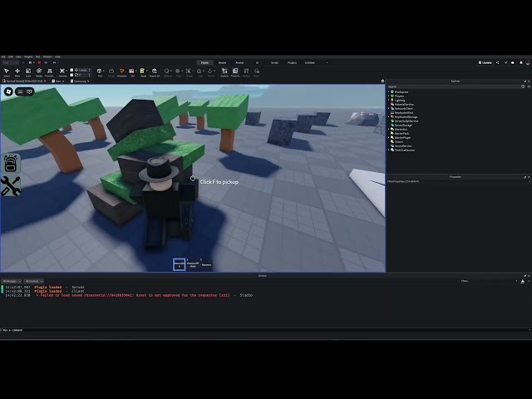Viewport: 532px width, 399px height.
Task: Open the All Contexts filter dropdown
Action: pyautogui.click(x=33, y=281)
